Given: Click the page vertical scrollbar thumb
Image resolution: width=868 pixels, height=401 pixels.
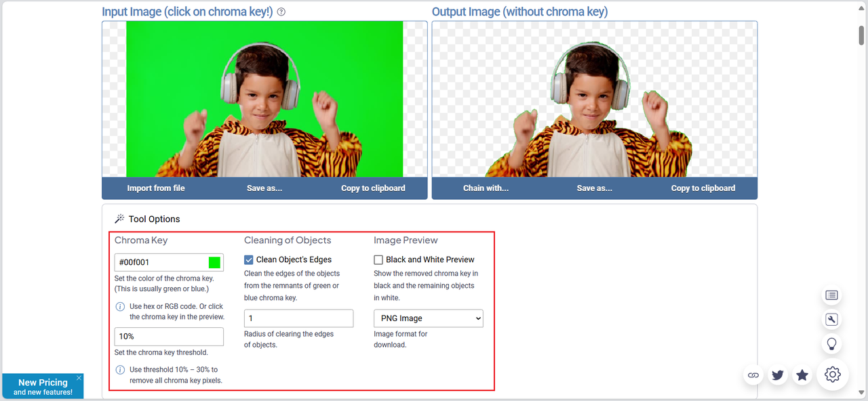Looking at the screenshot, I should tap(862, 35).
